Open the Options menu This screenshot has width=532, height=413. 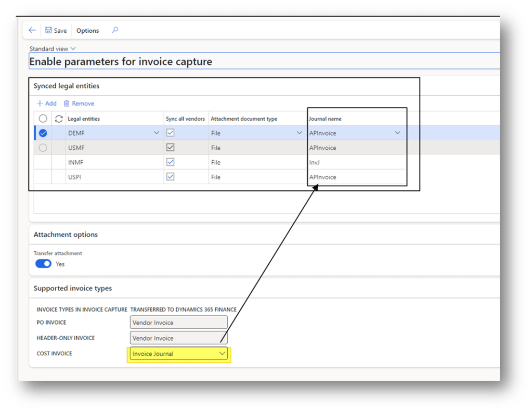point(87,31)
